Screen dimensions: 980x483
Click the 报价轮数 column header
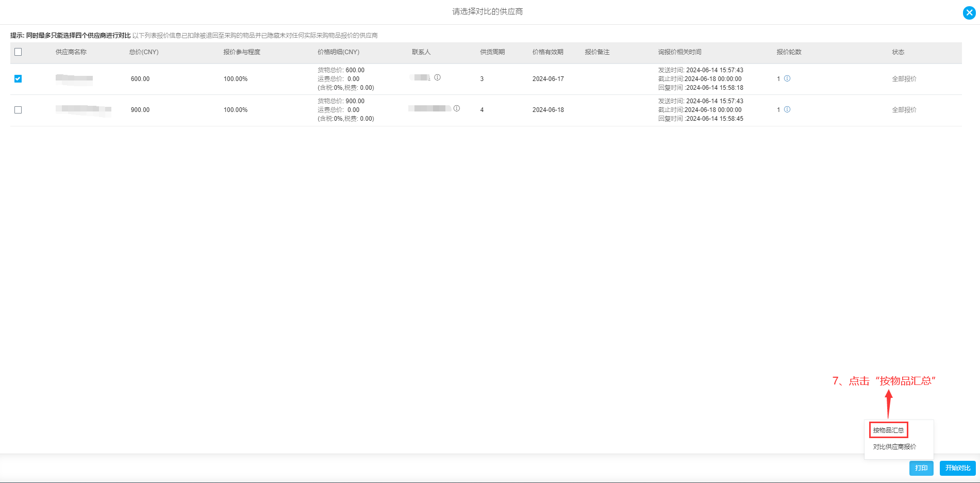tap(789, 52)
